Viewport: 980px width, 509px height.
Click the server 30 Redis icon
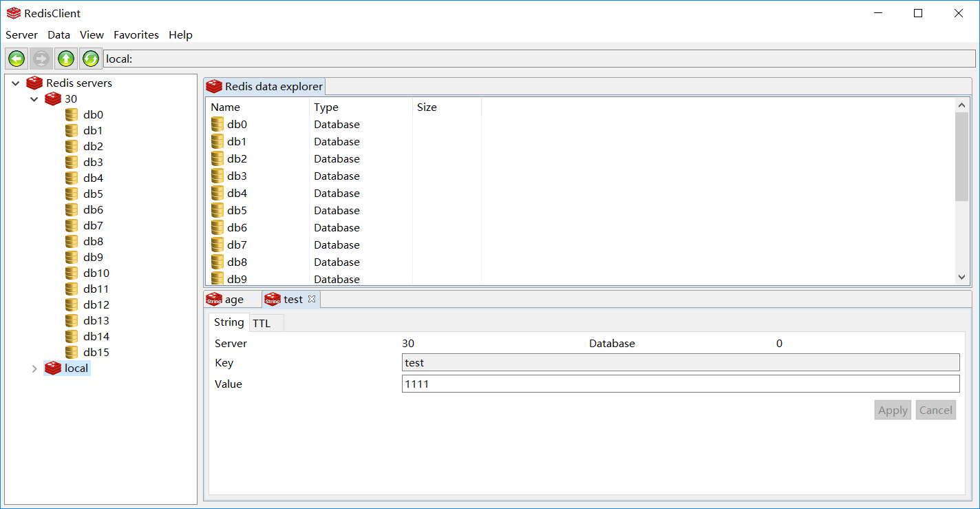pos(53,98)
